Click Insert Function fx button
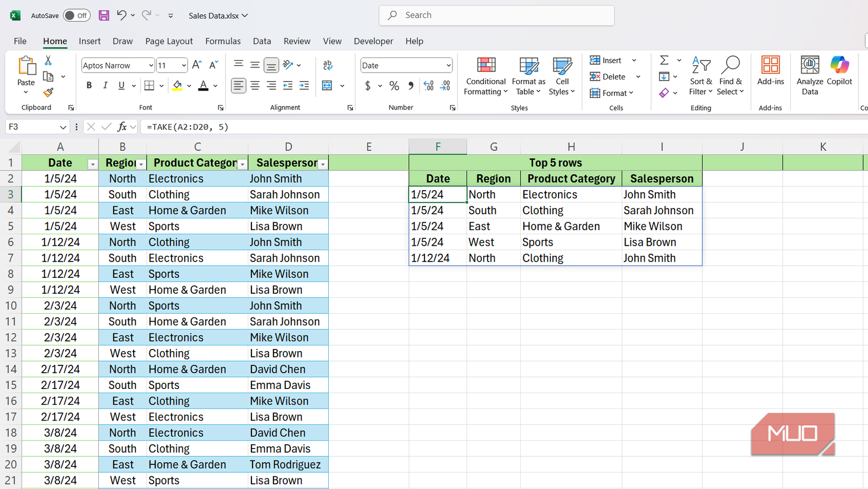 click(122, 127)
